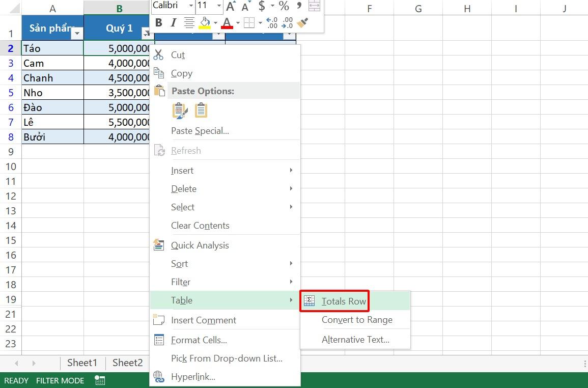Toggle the Totals Row option
Image resolution: width=588 pixels, height=388 pixels.
click(x=343, y=301)
